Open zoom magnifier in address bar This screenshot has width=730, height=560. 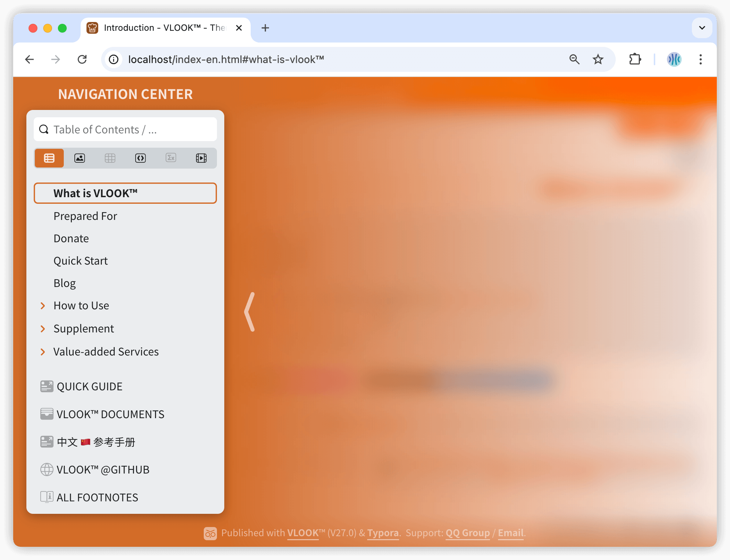point(574,59)
